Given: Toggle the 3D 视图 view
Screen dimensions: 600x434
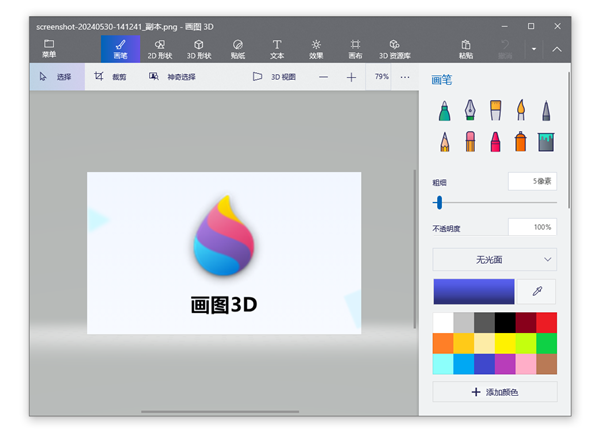Looking at the screenshot, I should pos(274,77).
